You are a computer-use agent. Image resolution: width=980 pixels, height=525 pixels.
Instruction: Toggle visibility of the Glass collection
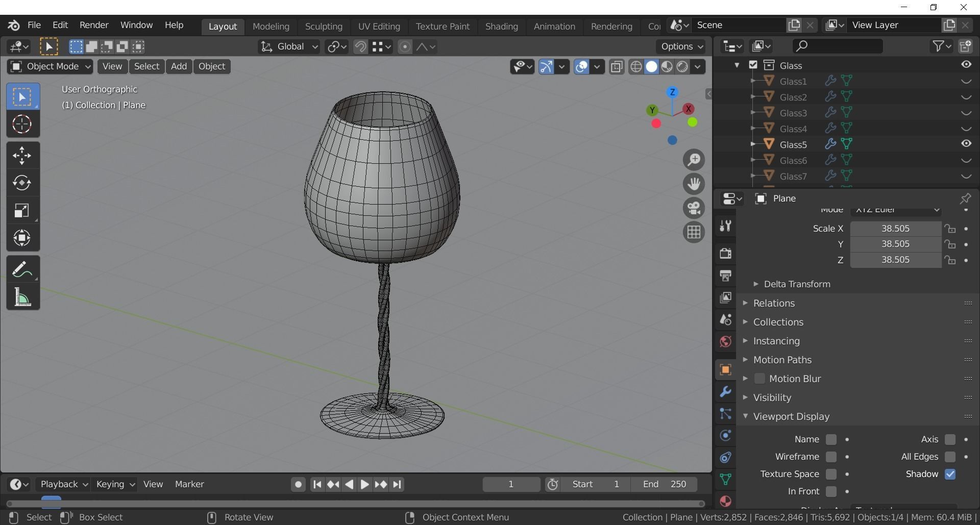pyautogui.click(x=966, y=64)
